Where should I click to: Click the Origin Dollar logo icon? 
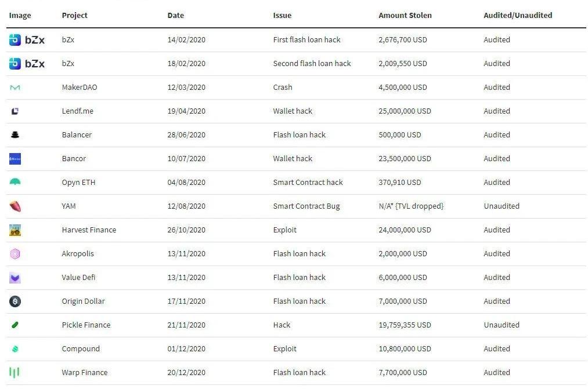point(15,301)
